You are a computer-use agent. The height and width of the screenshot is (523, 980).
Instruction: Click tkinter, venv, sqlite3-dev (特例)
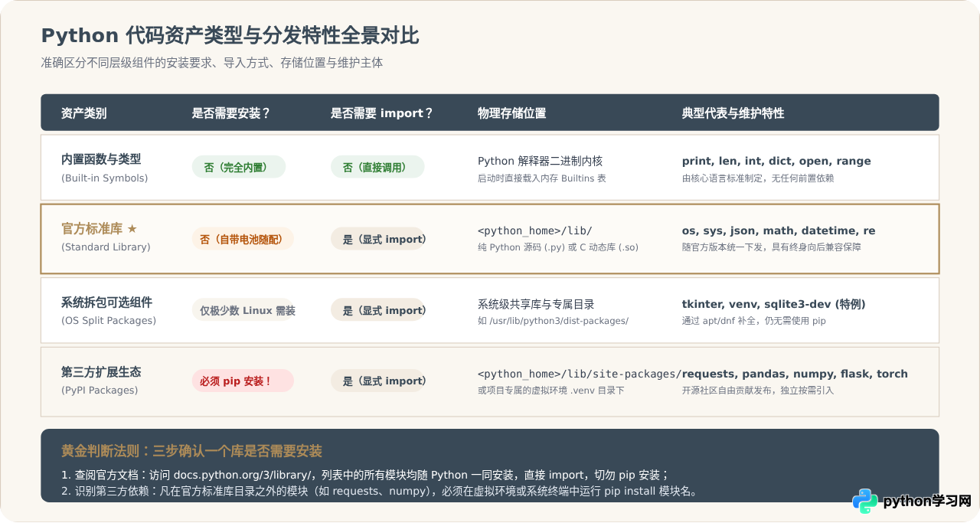[x=774, y=304]
